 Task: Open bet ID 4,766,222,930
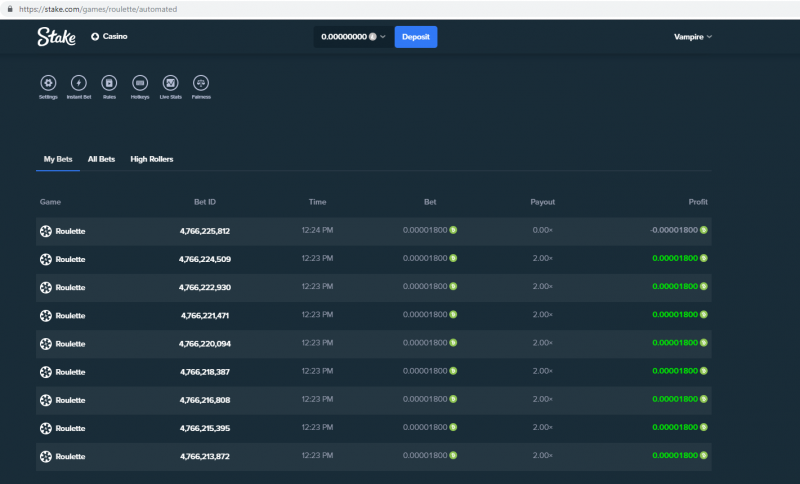click(x=205, y=287)
